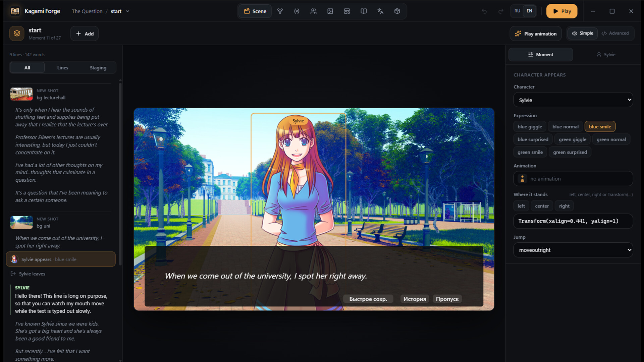
Task: Click the undo arrow icon
Action: click(484, 11)
